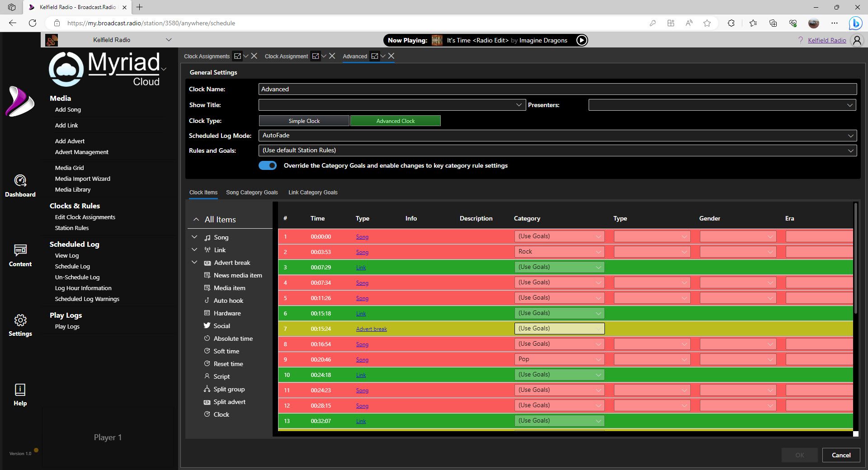Open Edit Clock Assignments link
The height and width of the screenshot is (470, 868).
click(85, 217)
